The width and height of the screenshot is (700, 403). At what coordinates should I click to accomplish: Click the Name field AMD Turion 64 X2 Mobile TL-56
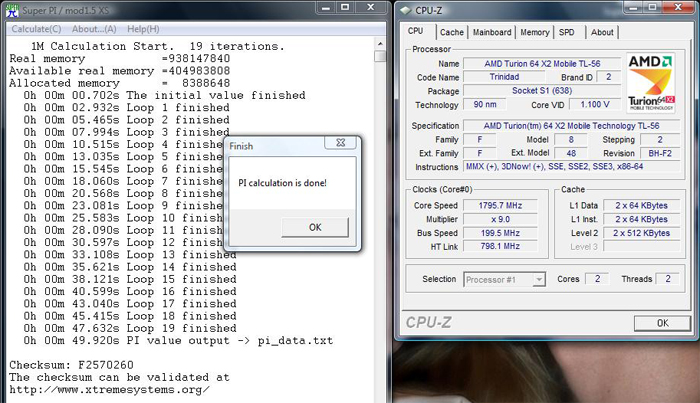[x=542, y=64]
